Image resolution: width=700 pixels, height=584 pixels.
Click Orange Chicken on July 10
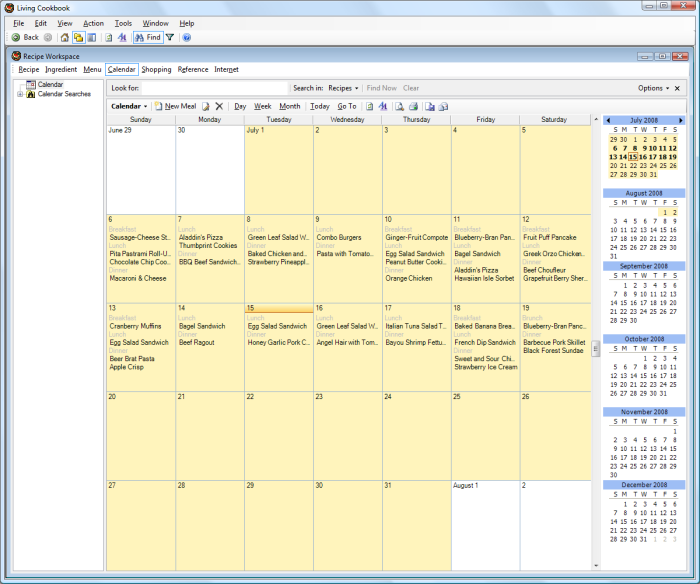point(408,278)
